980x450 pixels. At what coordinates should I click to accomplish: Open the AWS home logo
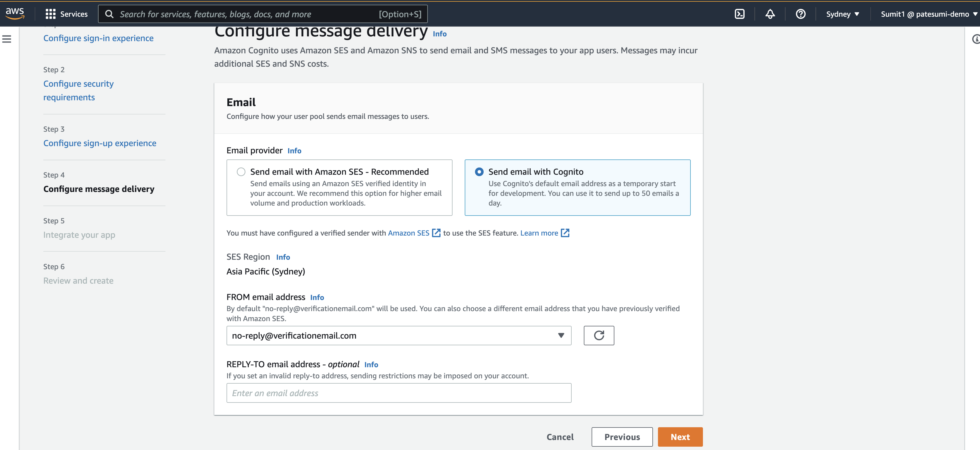pyautogui.click(x=15, y=14)
